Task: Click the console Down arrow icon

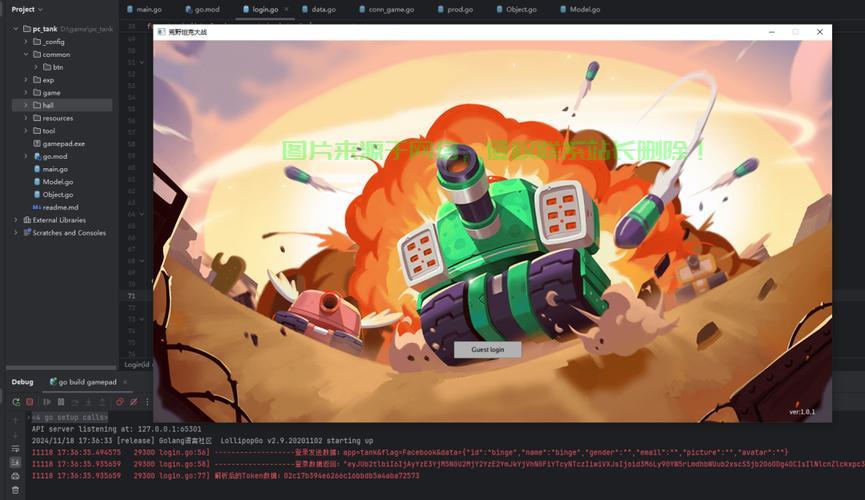Action: click(15, 435)
